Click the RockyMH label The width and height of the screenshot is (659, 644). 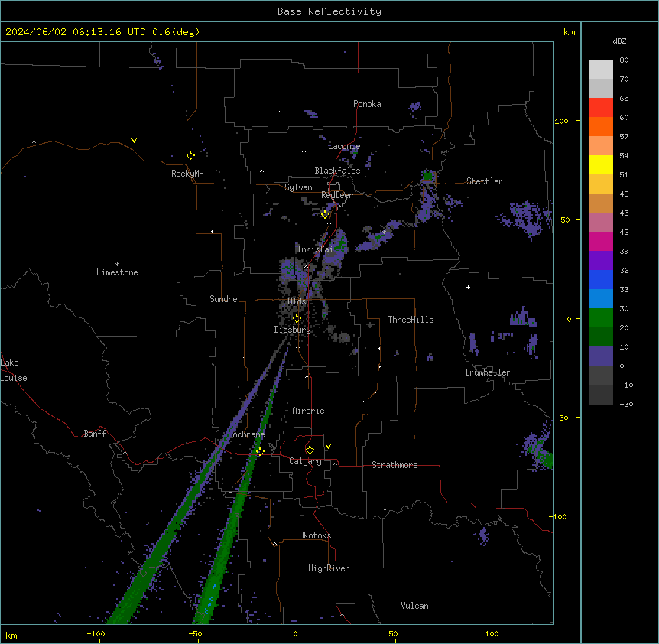(x=187, y=174)
